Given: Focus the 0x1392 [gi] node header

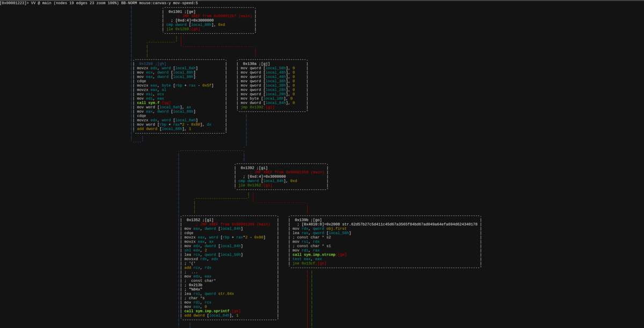Looking at the screenshot, I should [254, 167].
